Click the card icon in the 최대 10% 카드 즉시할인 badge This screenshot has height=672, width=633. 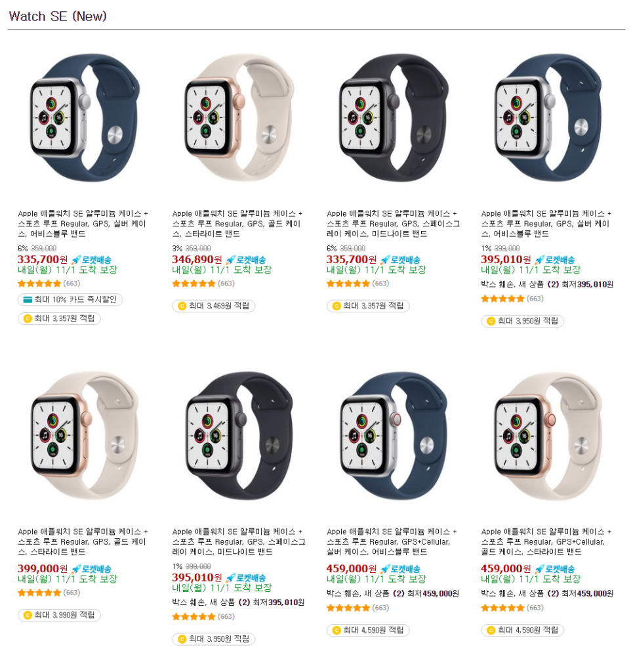[x=28, y=299]
